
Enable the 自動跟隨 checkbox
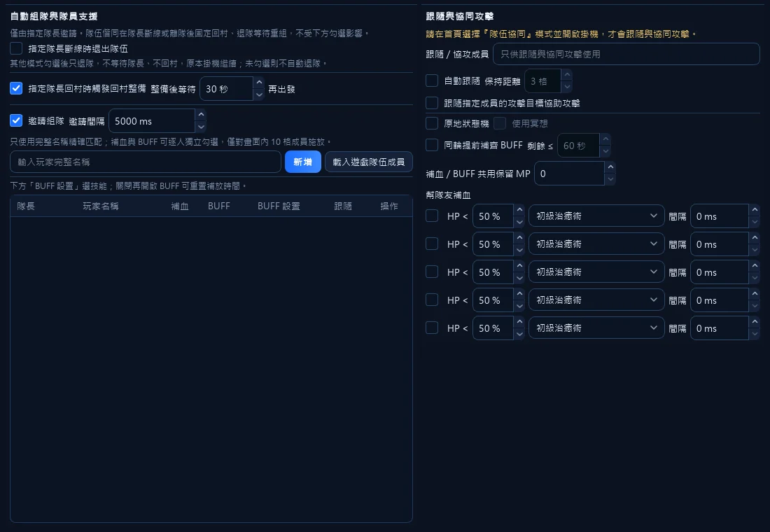click(432, 80)
